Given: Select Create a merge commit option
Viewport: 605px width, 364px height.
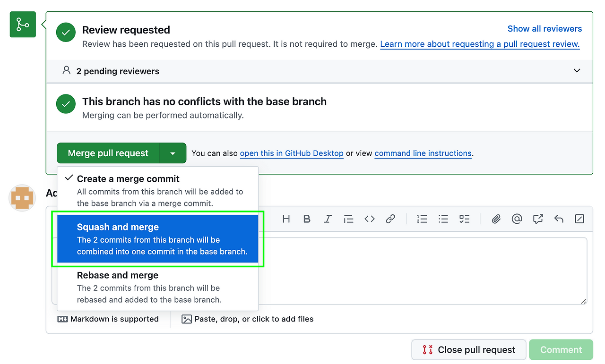Looking at the screenshot, I should pyautogui.click(x=158, y=191).
